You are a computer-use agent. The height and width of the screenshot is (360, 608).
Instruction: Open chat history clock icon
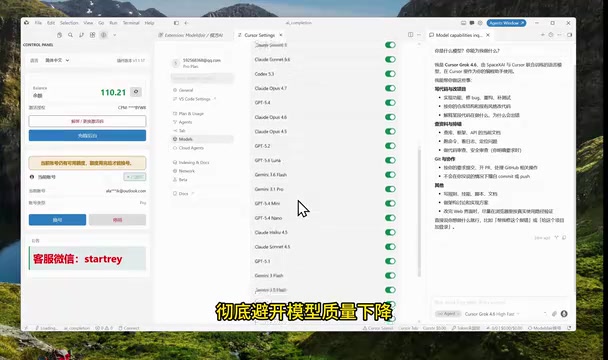click(x=551, y=35)
